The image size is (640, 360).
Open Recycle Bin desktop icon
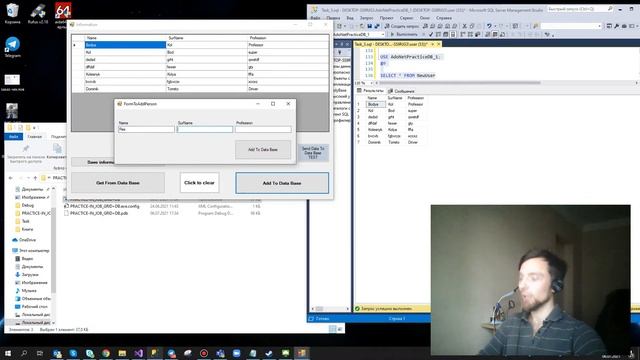(12, 13)
